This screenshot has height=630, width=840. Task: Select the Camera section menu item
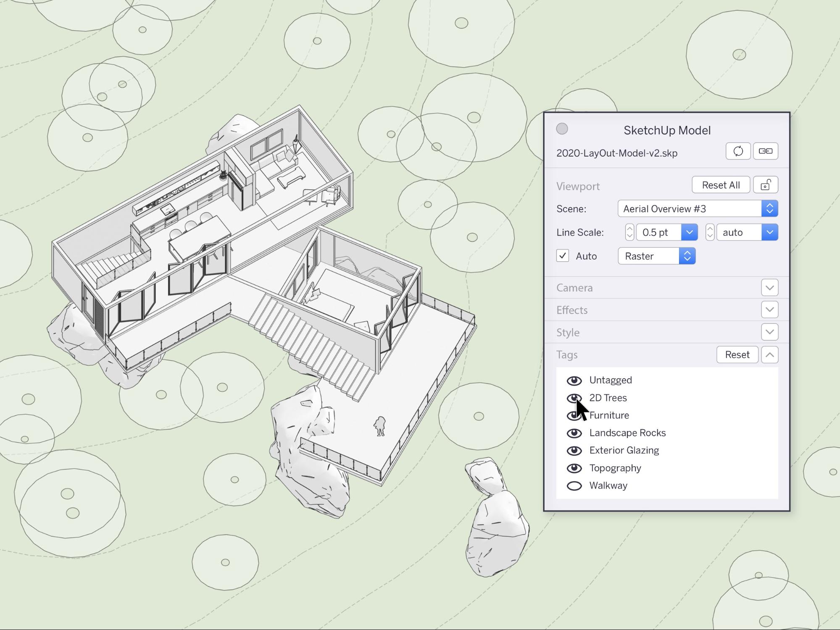(x=665, y=287)
